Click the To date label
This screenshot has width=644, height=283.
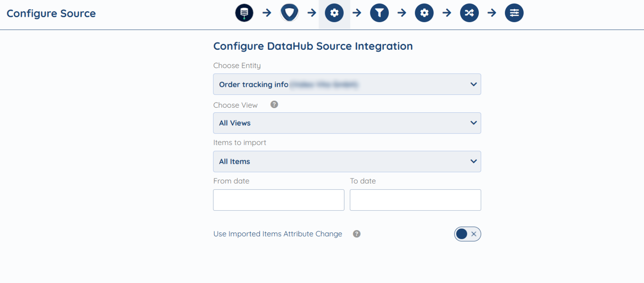click(363, 181)
